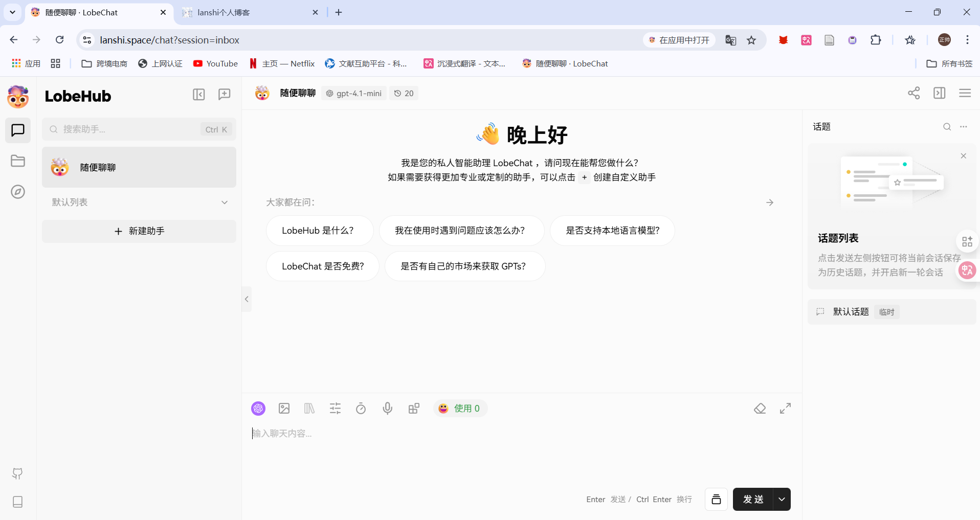The height and width of the screenshot is (520, 980).
Task: Click the eraser clear conversation icon
Action: click(x=760, y=408)
